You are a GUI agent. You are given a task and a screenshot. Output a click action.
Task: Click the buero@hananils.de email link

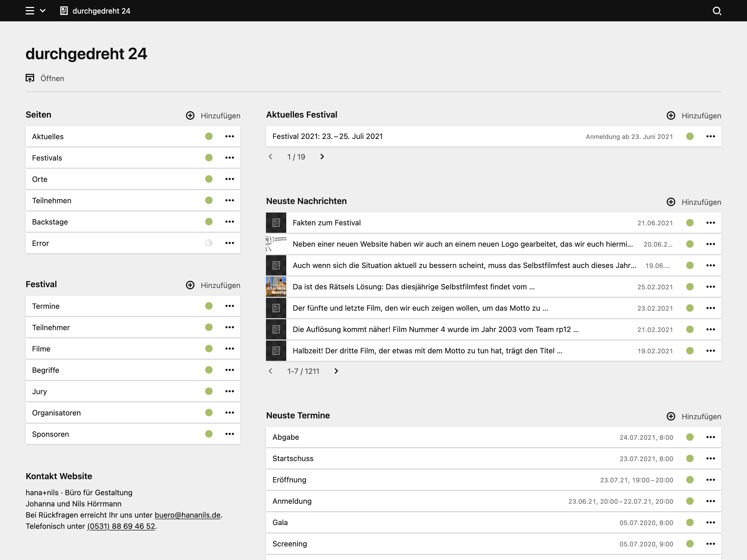point(188,515)
